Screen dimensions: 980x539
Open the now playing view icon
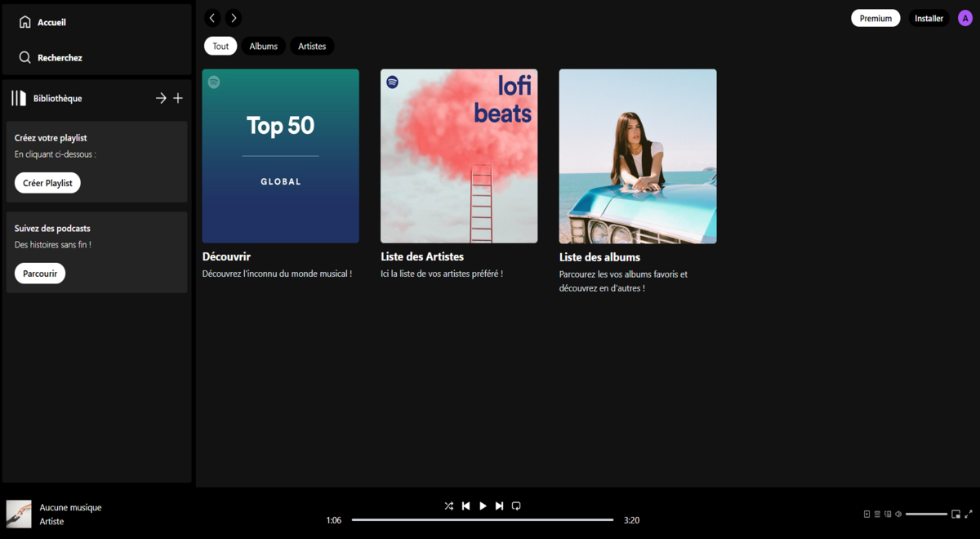866,514
